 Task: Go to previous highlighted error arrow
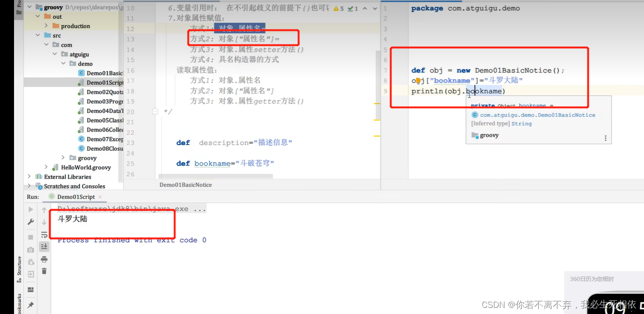[365, 8]
